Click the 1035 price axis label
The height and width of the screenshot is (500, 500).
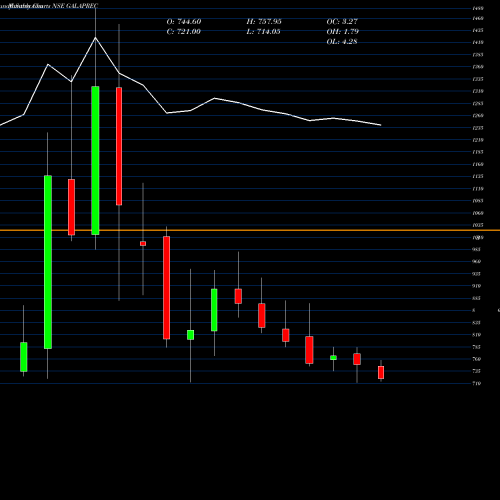478,225
